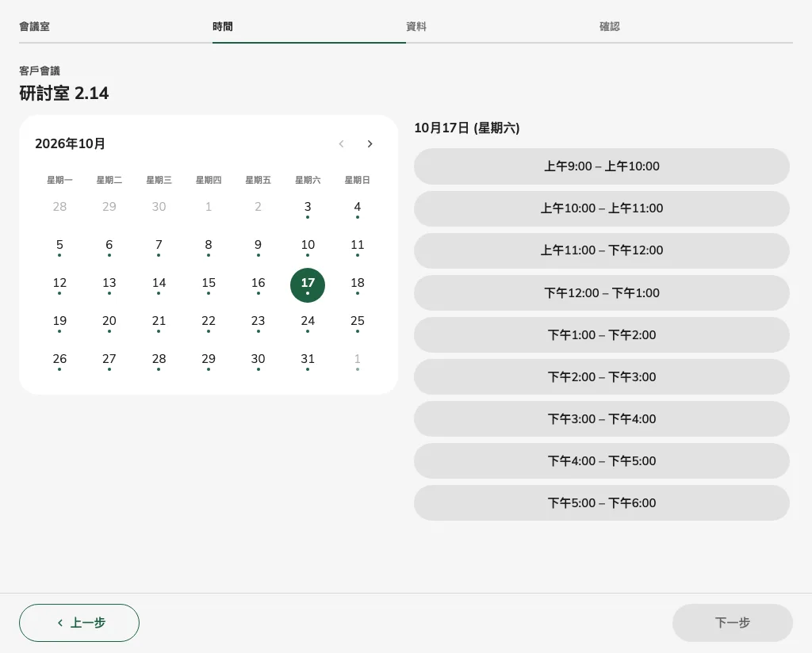Choose October 25 on the calendar
The width and height of the screenshot is (812, 653).
click(x=358, y=323)
